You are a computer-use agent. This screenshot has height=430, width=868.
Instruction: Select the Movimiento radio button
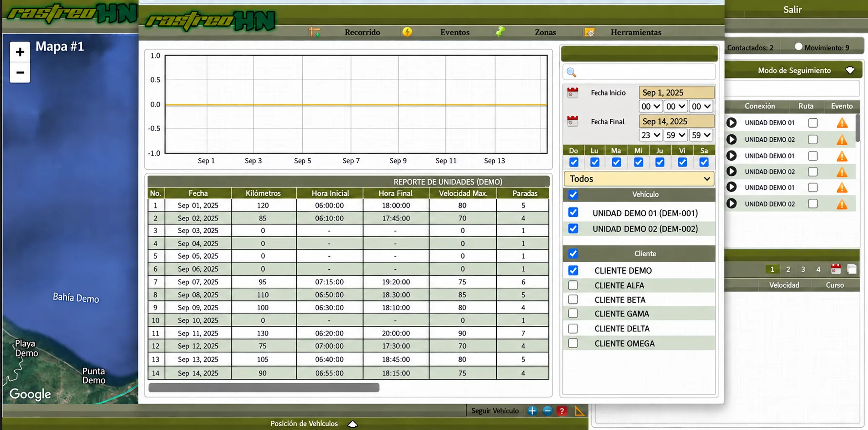798,47
